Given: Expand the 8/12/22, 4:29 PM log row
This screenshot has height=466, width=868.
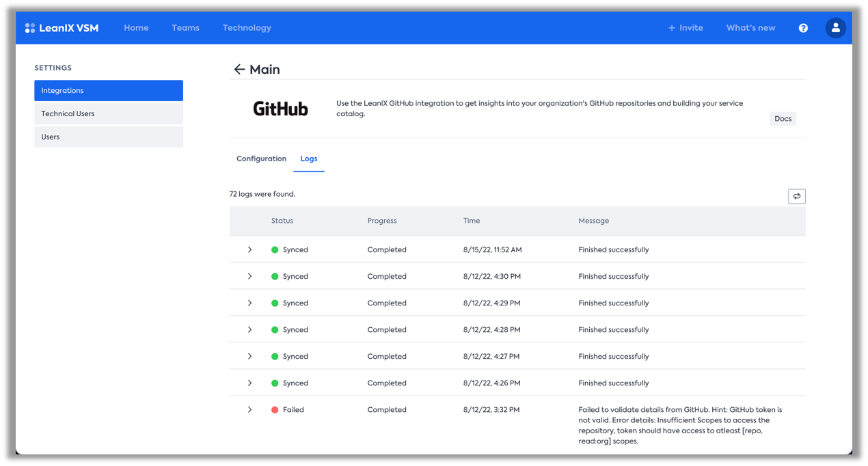Looking at the screenshot, I should pos(249,303).
